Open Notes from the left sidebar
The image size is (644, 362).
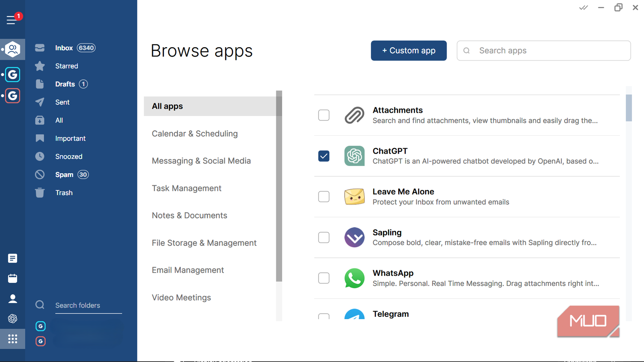12,258
